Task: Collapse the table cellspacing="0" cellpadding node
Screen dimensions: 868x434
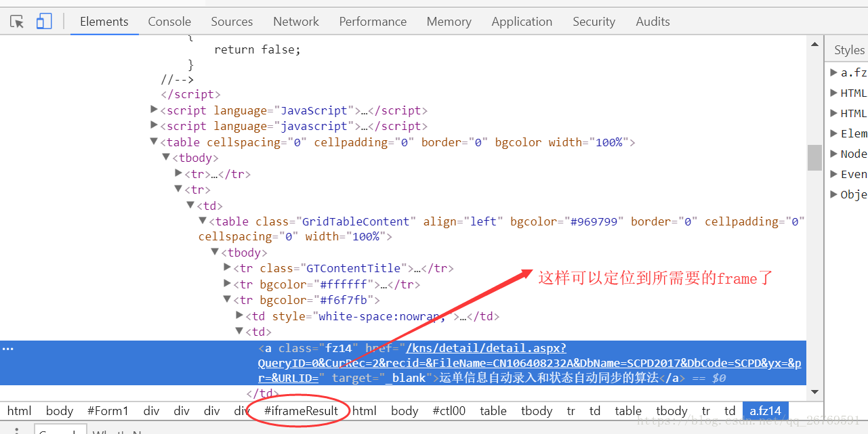Action: click(154, 142)
